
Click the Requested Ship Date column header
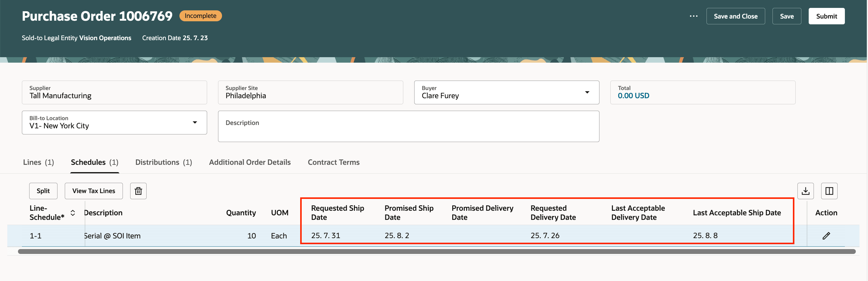click(x=337, y=213)
